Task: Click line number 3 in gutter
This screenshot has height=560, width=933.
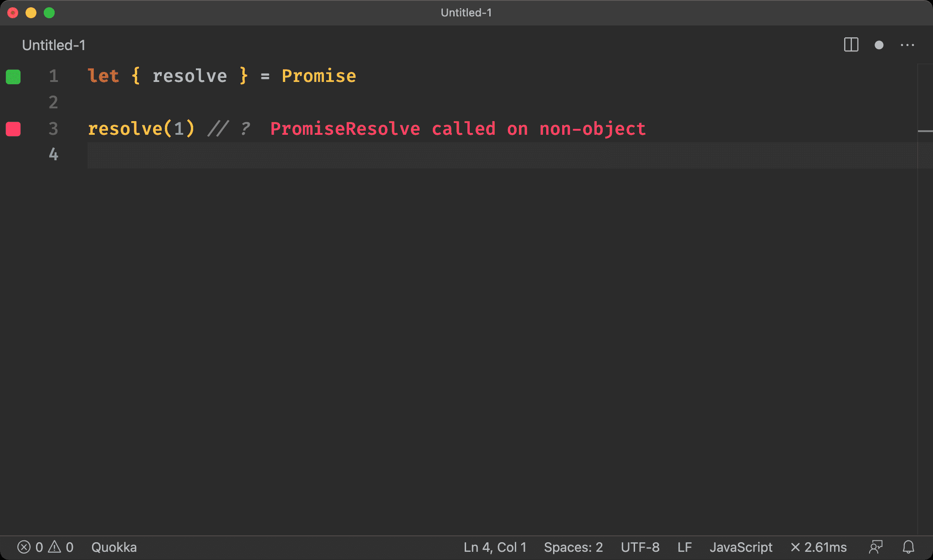Action: click(53, 128)
